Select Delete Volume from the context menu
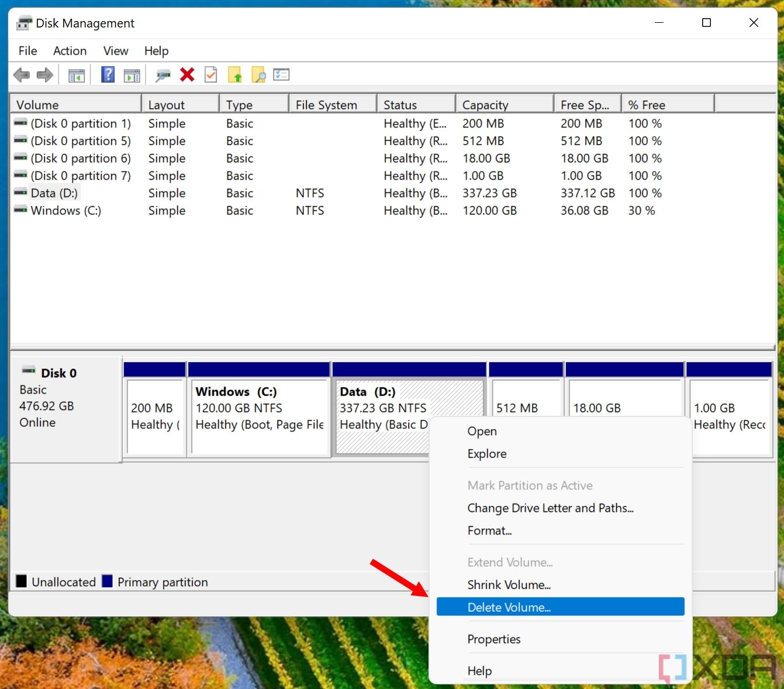The width and height of the screenshot is (784, 689). coord(509,607)
